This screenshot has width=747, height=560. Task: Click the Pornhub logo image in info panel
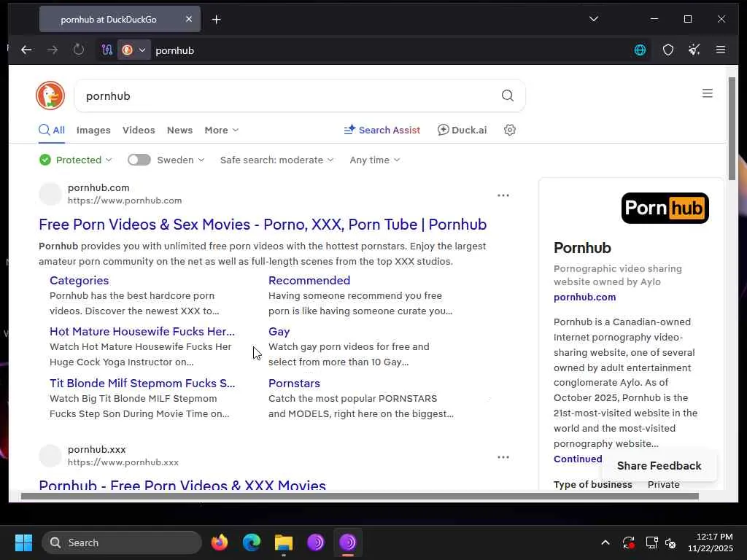tap(665, 208)
